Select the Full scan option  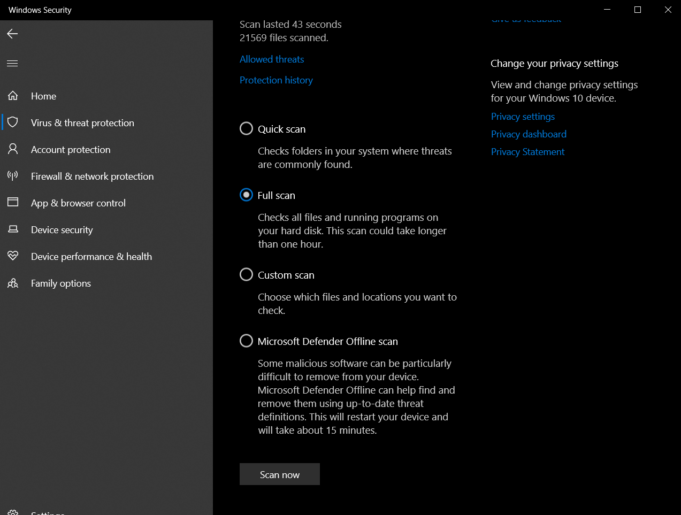246,195
